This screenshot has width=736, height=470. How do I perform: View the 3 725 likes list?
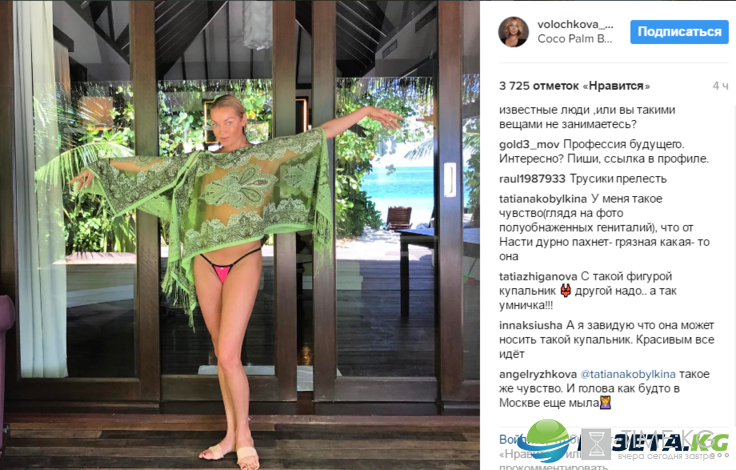(x=575, y=86)
